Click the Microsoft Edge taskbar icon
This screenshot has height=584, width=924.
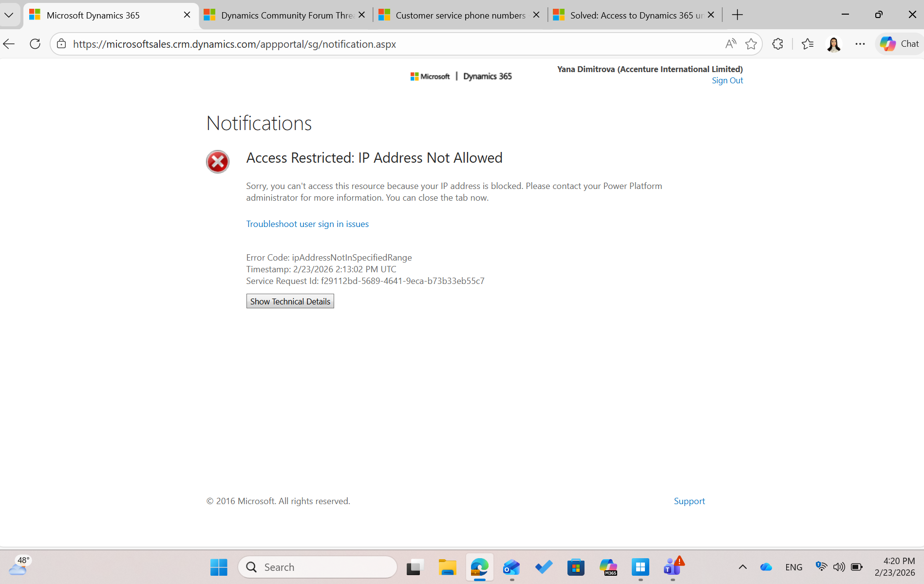pos(480,567)
